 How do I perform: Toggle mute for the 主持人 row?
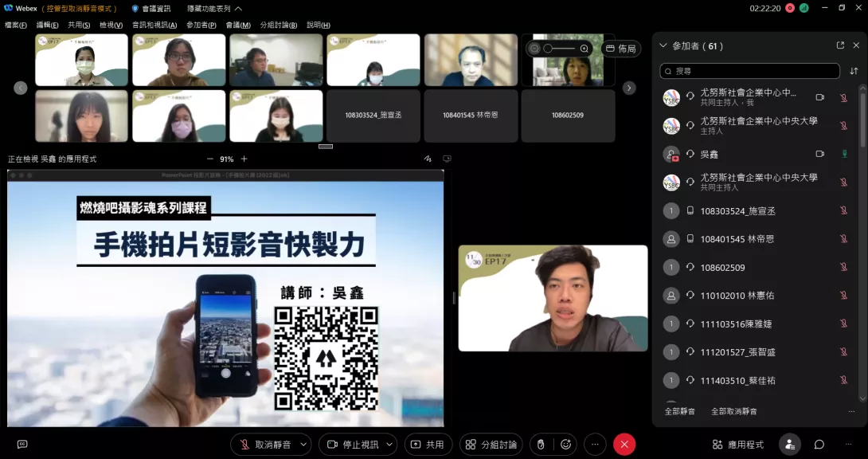coord(843,126)
